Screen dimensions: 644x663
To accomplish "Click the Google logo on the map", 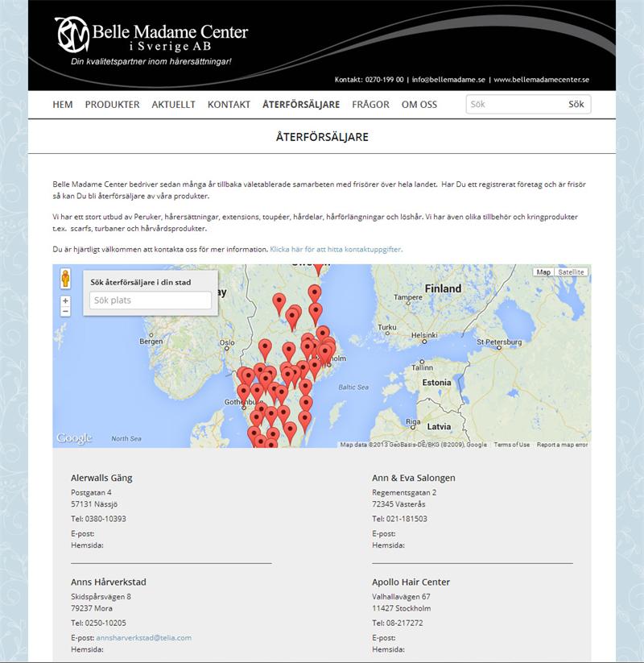I will (x=74, y=438).
